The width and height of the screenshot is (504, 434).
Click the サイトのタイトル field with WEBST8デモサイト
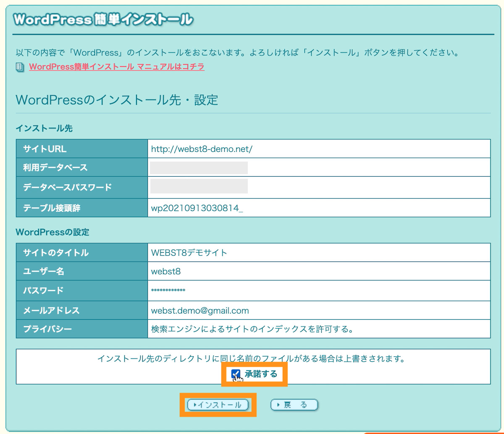coord(294,252)
